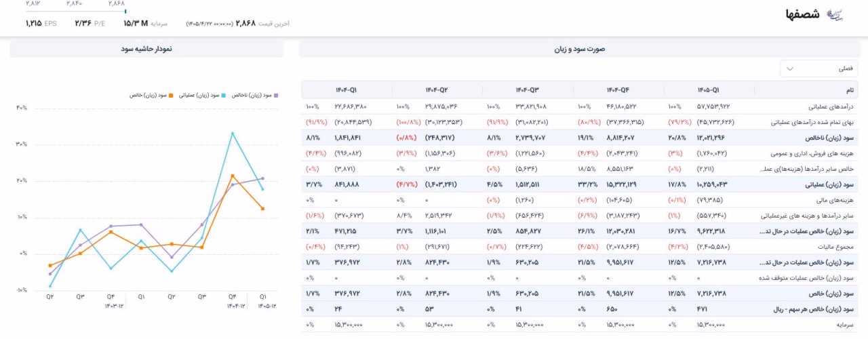868x339 pixels.
Task: Select the مجموع مالیات row label
Action: tap(838, 247)
